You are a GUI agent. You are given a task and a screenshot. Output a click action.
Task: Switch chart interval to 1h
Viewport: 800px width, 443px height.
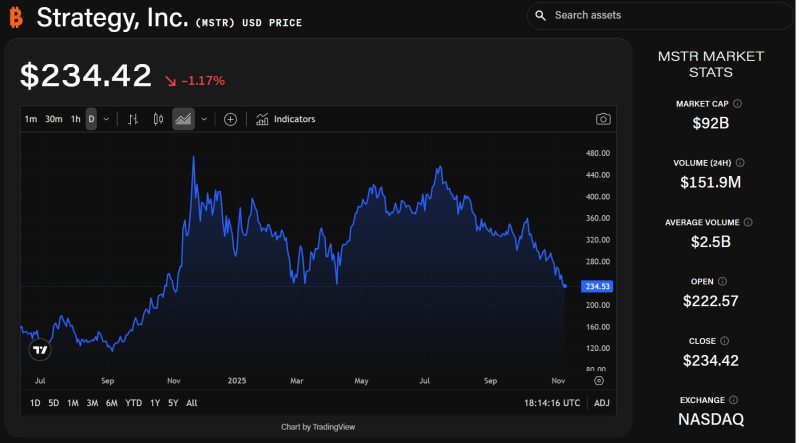pos(75,119)
